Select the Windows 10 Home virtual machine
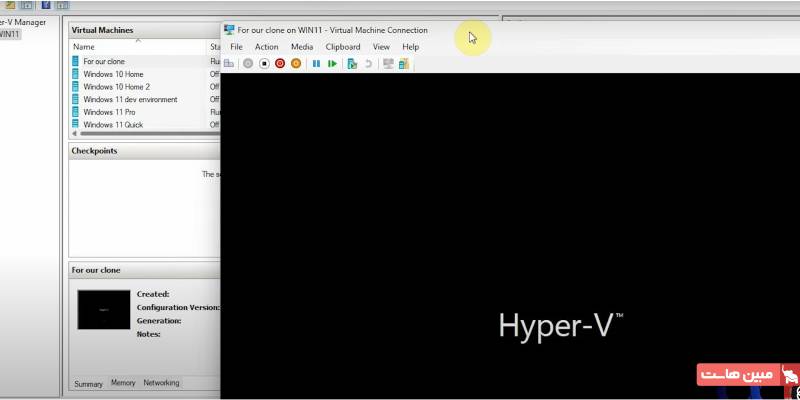 (x=113, y=74)
